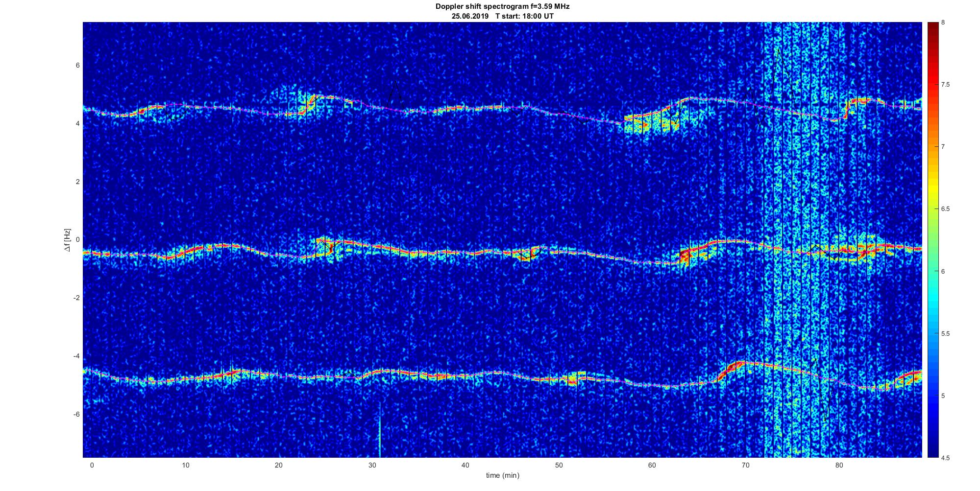Click y-axis tick label '6'
The image size is (980, 491).
point(78,65)
